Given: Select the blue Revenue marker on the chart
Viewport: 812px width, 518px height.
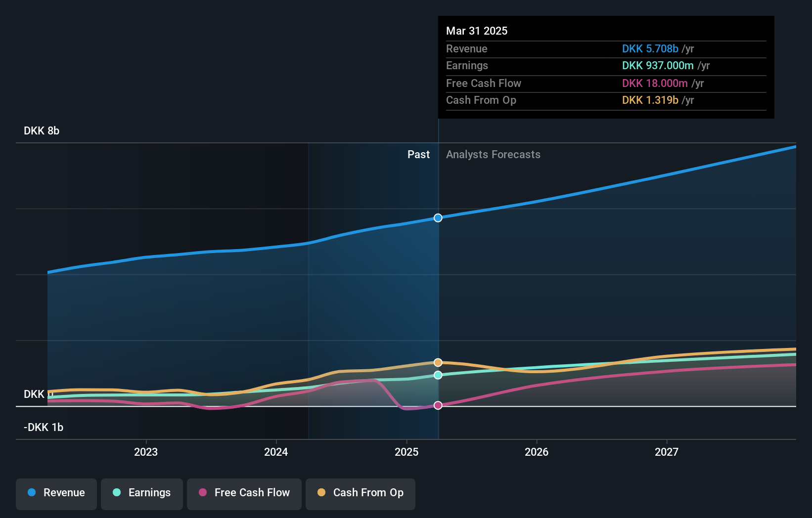Looking at the screenshot, I should tap(438, 217).
